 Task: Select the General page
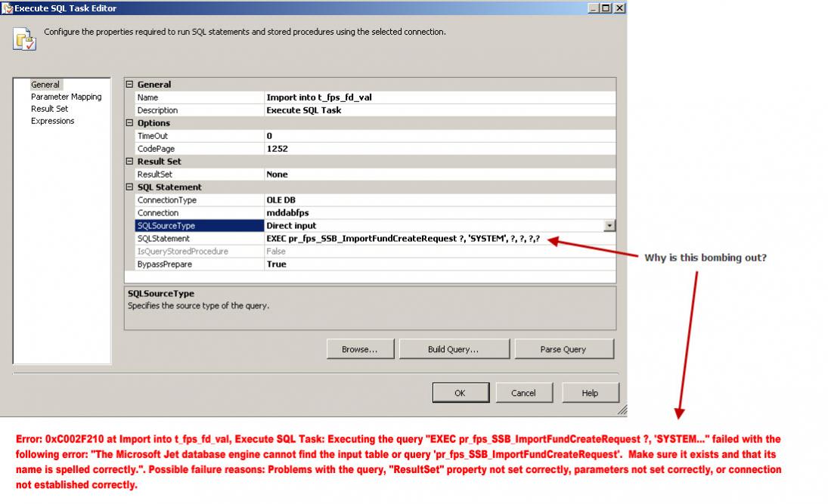pos(45,85)
